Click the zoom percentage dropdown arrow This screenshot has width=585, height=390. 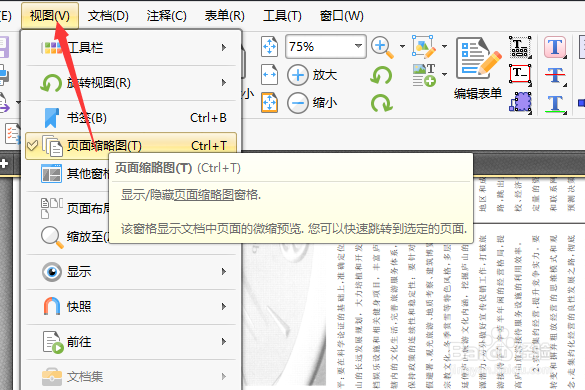pos(359,46)
